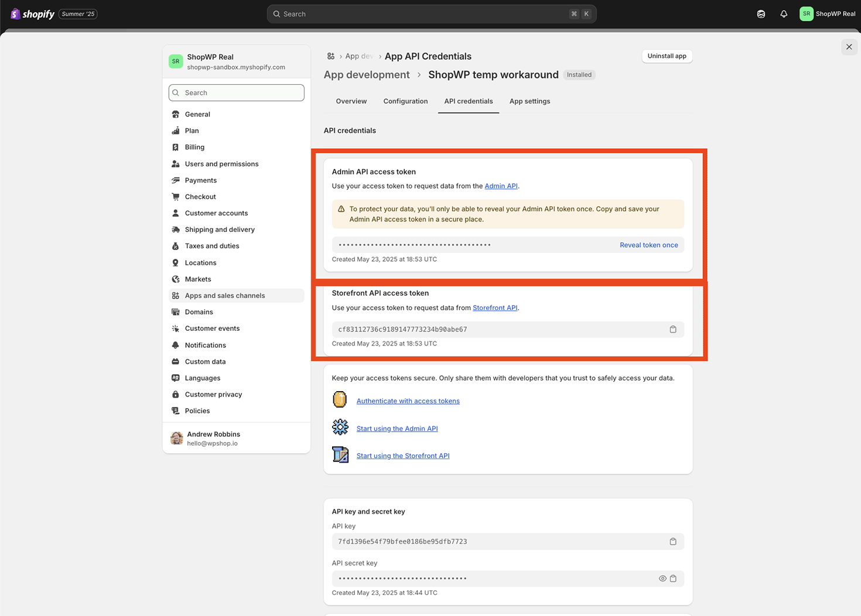Close the settings panel
The height and width of the screenshot is (616, 861).
pos(849,47)
